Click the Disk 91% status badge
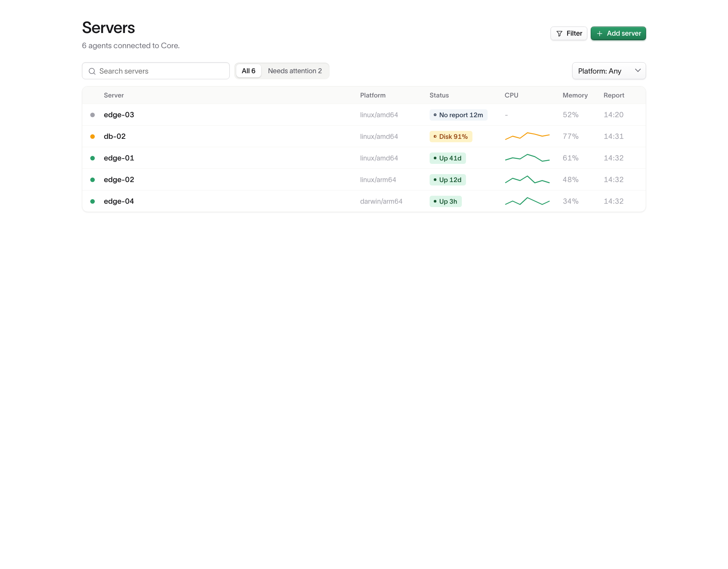 451,137
